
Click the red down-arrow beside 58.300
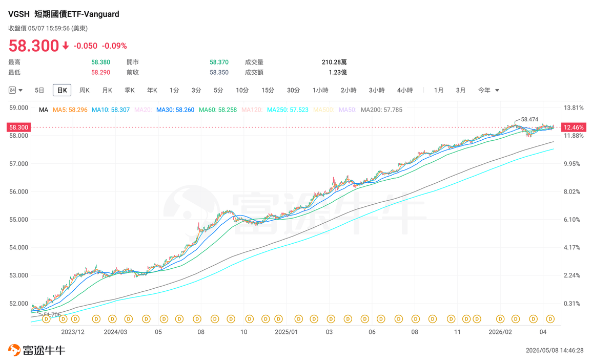coord(65,46)
